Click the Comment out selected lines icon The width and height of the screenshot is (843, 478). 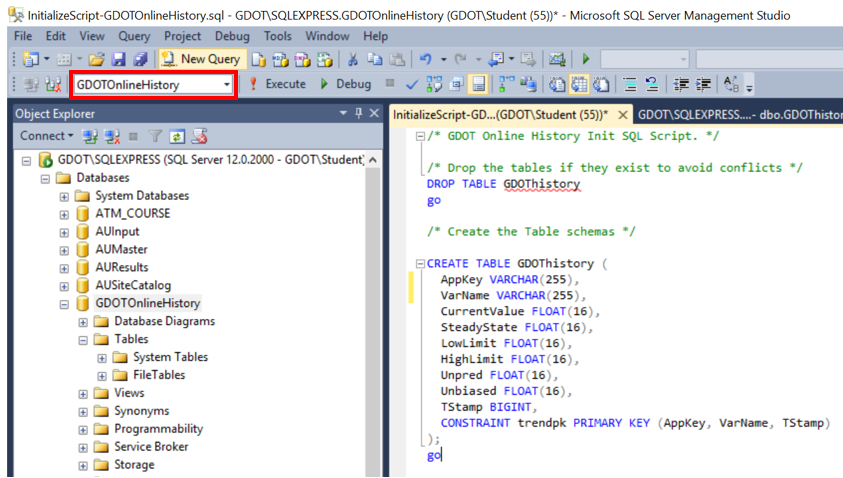click(630, 84)
